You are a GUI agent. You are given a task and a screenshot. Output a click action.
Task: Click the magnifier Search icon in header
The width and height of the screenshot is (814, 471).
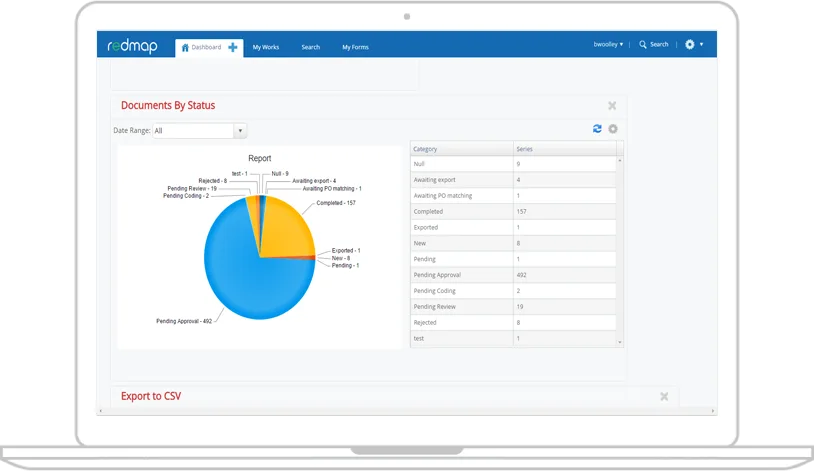[x=643, y=45]
